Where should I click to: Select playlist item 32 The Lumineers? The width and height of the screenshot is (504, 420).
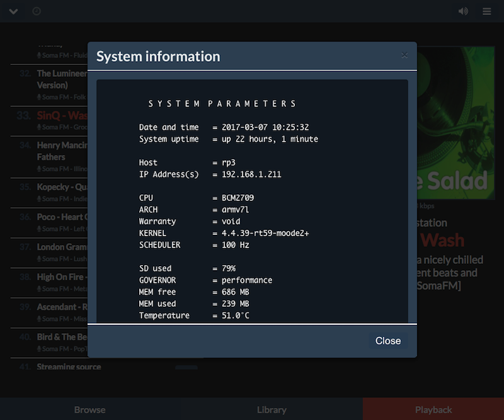coord(49,85)
